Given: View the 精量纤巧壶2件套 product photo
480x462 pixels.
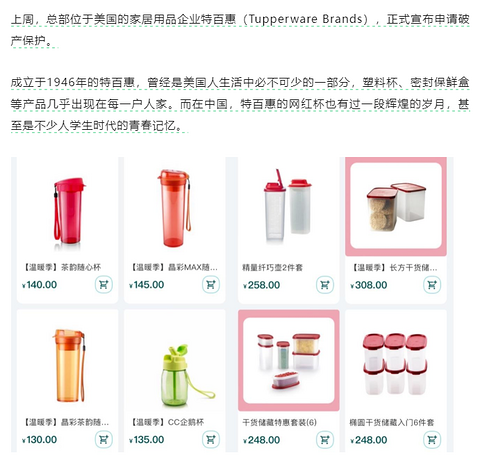Looking at the screenshot, I should pyautogui.click(x=288, y=205).
